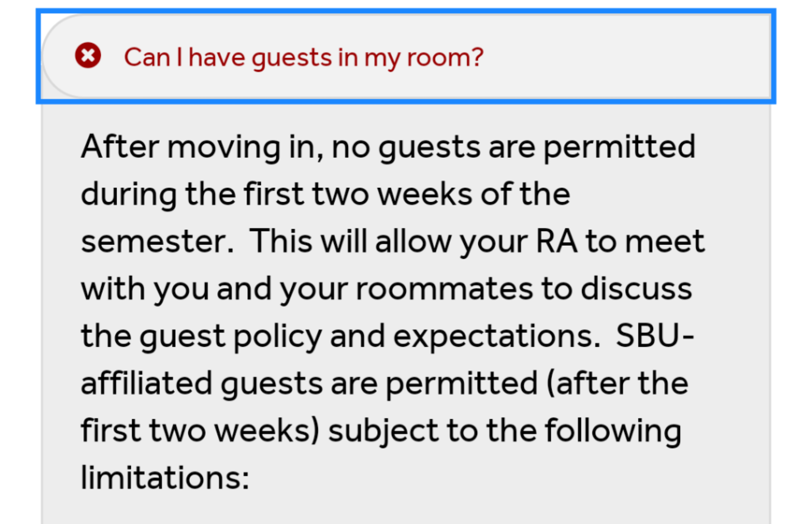The image size is (812, 524).
Task: Click the word "semester." in the answer
Action: [x=157, y=242]
